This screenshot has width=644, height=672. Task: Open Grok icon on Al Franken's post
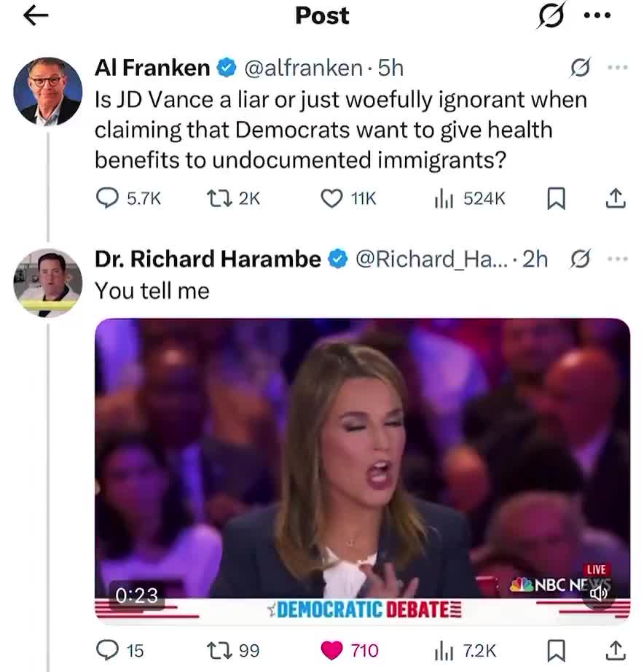580,68
